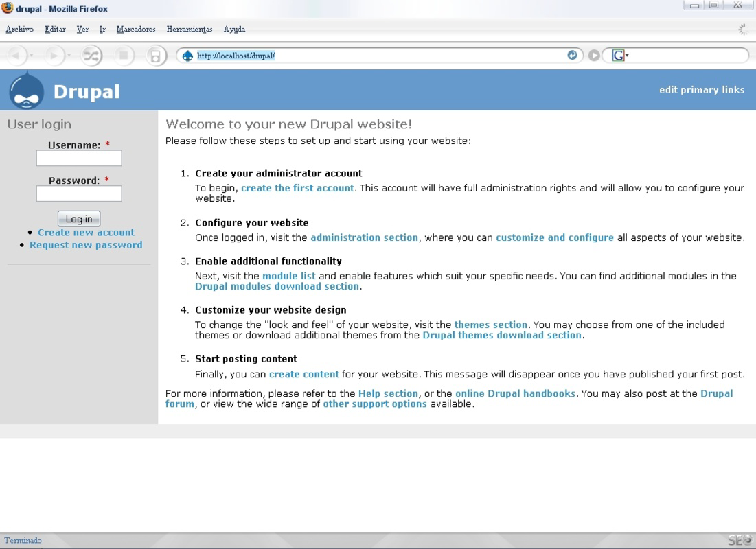Image resolution: width=756 pixels, height=549 pixels.
Task: Open the Herramientas menu
Action: pyautogui.click(x=190, y=30)
